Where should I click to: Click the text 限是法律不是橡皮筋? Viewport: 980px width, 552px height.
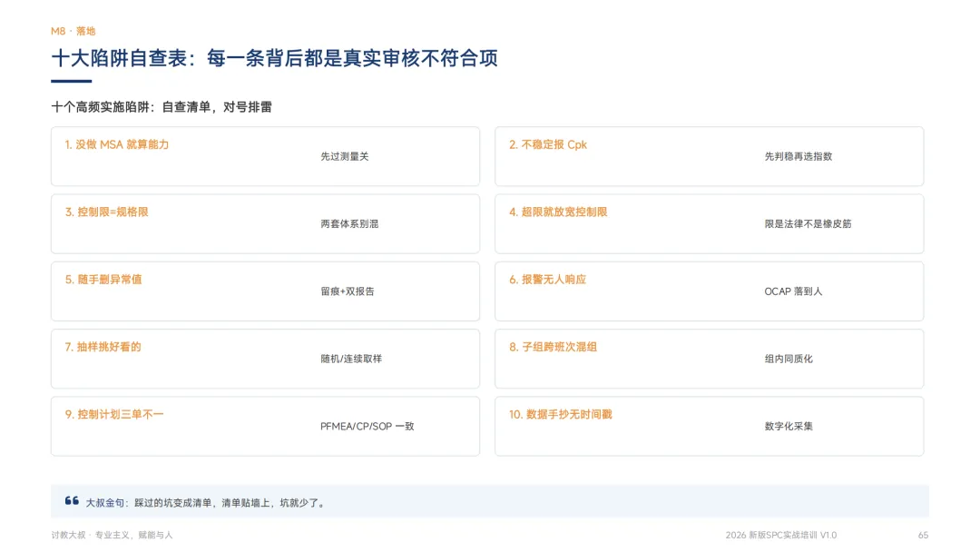[x=808, y=224]
